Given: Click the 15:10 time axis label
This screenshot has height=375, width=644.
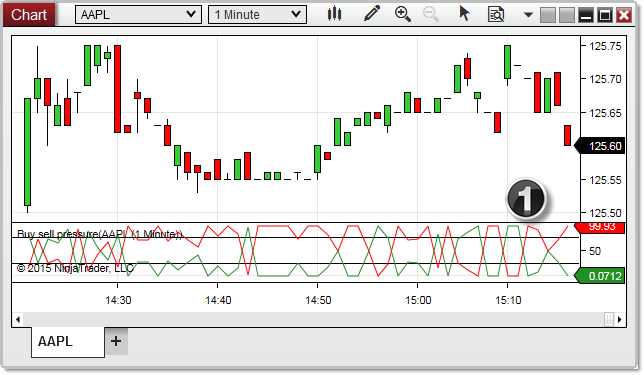Looking at the screenshot, I should click(x=508, y=300).
